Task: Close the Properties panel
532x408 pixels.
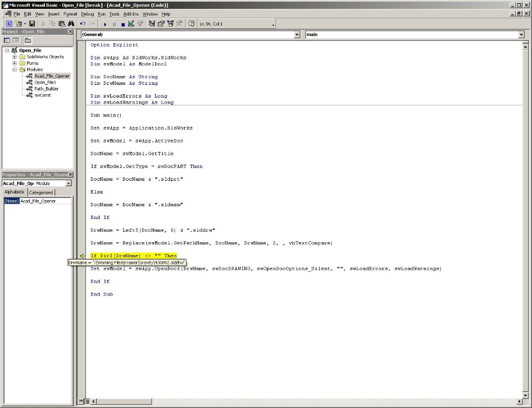Action: click(x=70, y=175)
